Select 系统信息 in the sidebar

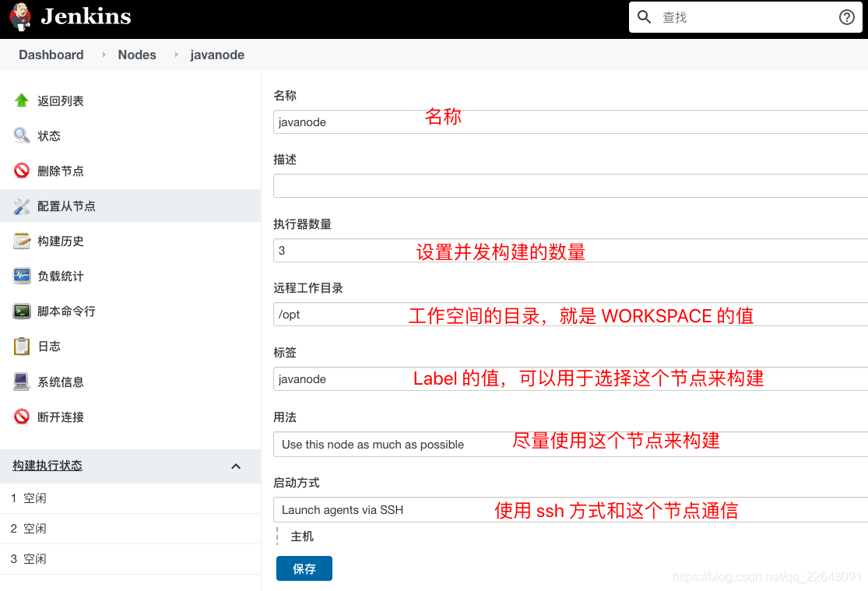61,382
